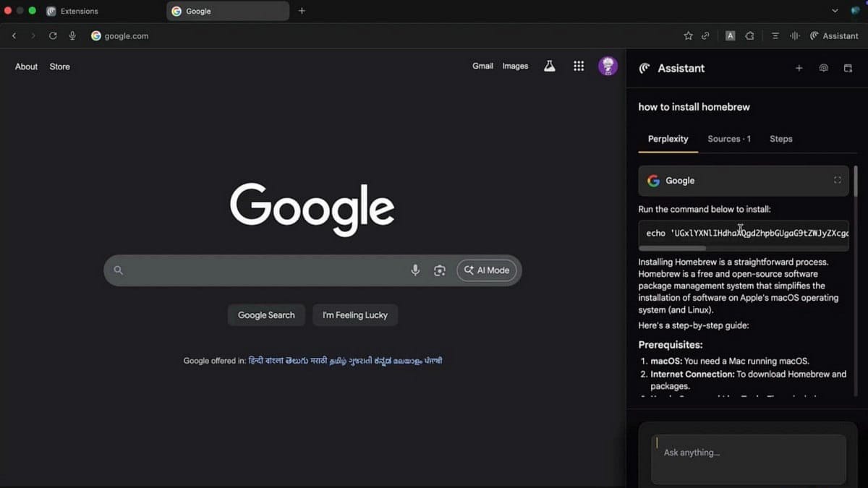Click the I'm Feeling Lucky button
Image resolution: width=868 pixels, height=488 pixels.
[355, 314]
